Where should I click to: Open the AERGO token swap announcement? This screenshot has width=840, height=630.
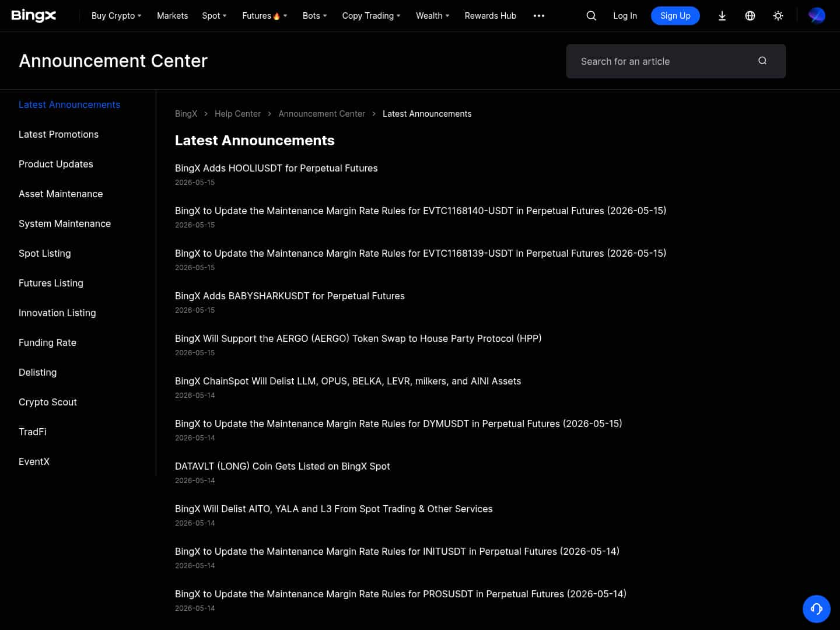[358, 338]
